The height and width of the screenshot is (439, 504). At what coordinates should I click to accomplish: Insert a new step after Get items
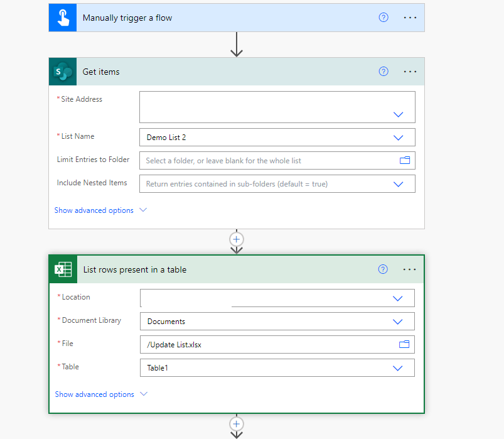click(x=236, y=239)
